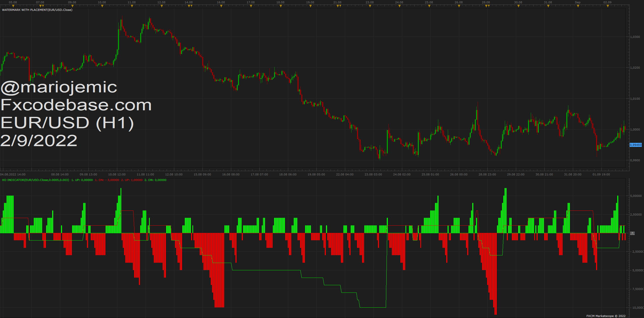
Task: Click the blue current price tag 0,99493
Action: coord(635,145)
